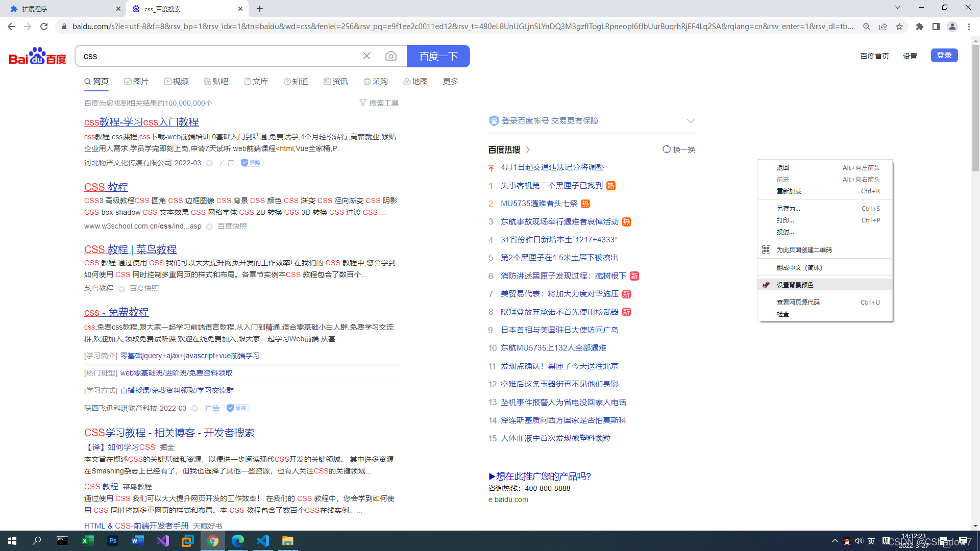Open File Explorer from the taskbar
The image size is (980, 551).
(288, 541)
